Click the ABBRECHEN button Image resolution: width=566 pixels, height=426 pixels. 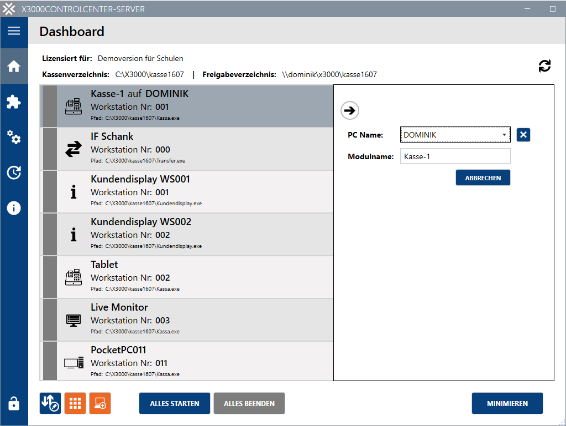pyautogui.click(x=483, y=178)
